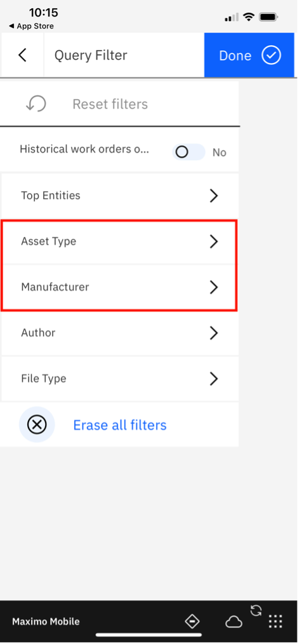Image resolution: width=300 pixels, height=644 pixels.
Task: Click the Maximo Mobile label
Action: tap(46, 621)
